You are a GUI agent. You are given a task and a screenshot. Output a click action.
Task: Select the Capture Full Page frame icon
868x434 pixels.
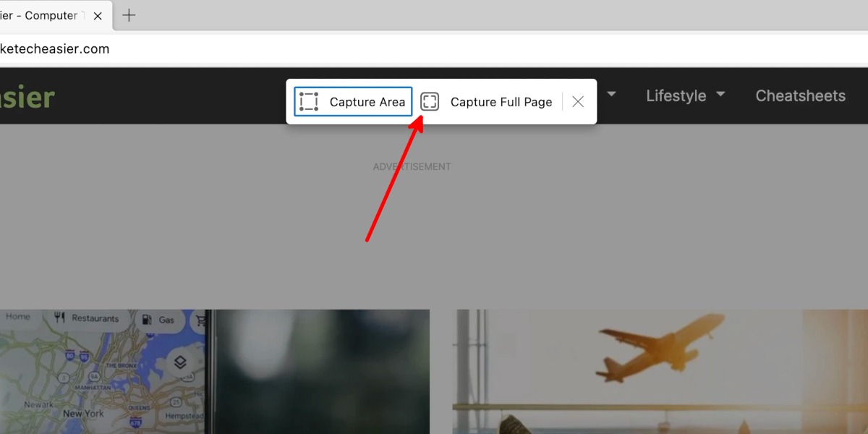point(430,101)
